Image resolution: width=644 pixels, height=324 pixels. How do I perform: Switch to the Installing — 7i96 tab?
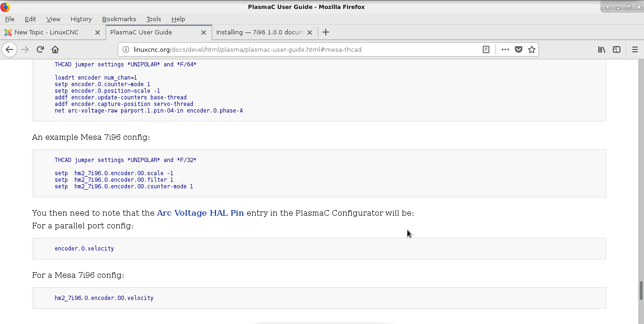264,32
